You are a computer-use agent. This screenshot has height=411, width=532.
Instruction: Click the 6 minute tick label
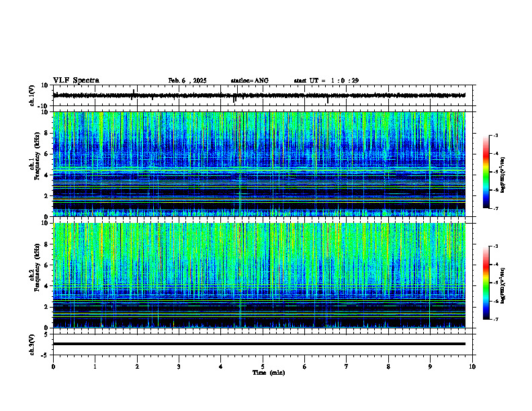(x=305, y=367)
